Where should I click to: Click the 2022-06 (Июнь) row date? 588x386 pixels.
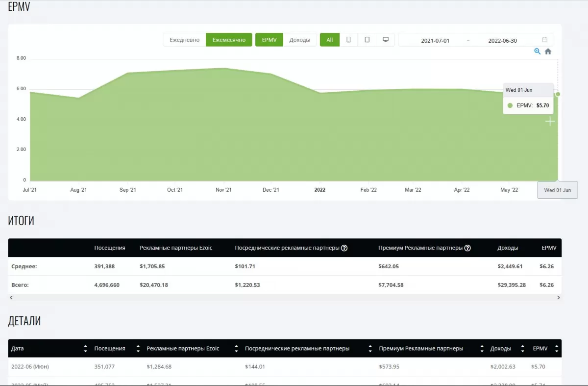[x=30, y=367]
